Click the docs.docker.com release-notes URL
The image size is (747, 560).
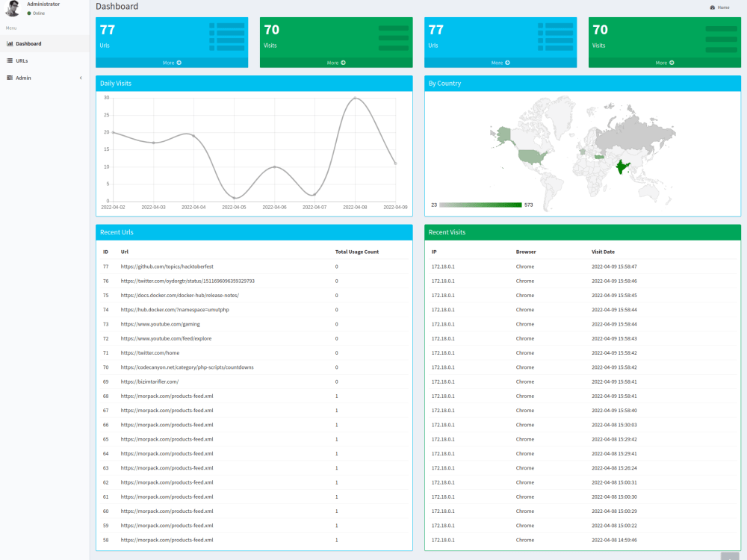click(179, 295)
